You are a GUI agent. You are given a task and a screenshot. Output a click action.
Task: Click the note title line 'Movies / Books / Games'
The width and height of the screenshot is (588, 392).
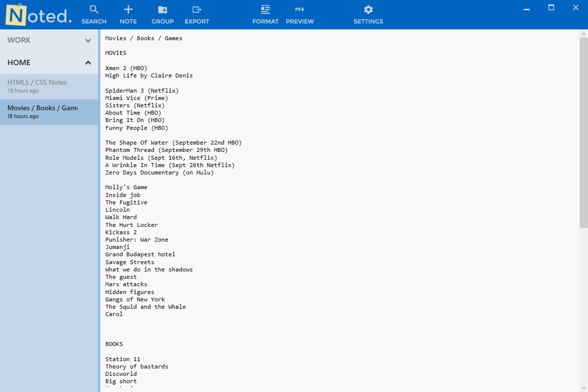pos(144,38)
